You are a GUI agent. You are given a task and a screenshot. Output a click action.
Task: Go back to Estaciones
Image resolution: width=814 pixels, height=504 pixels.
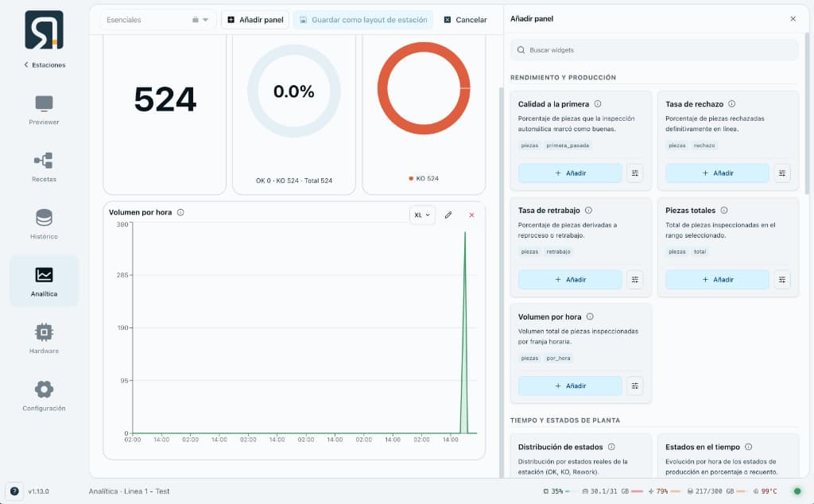point(45,65)
